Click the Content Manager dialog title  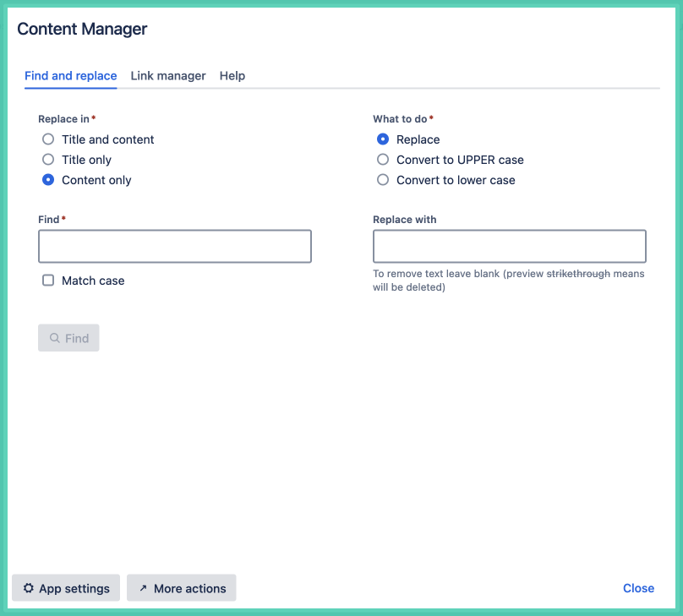point(82,30)
